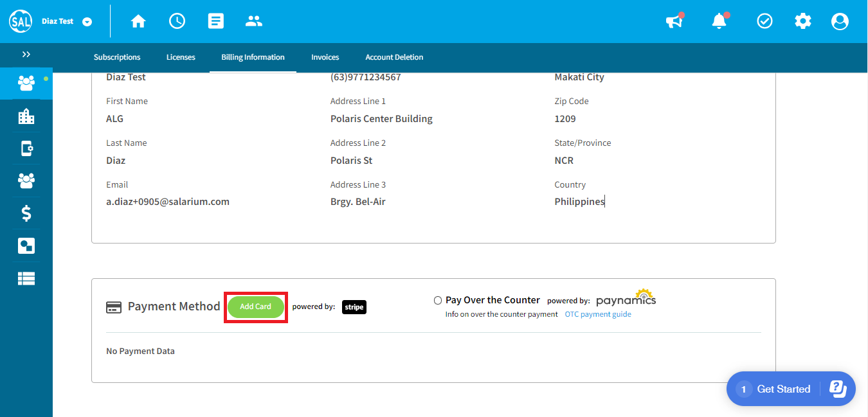Click the Zip Code value 1209
The image size is (868, 417).
click(x=565, y=119)
